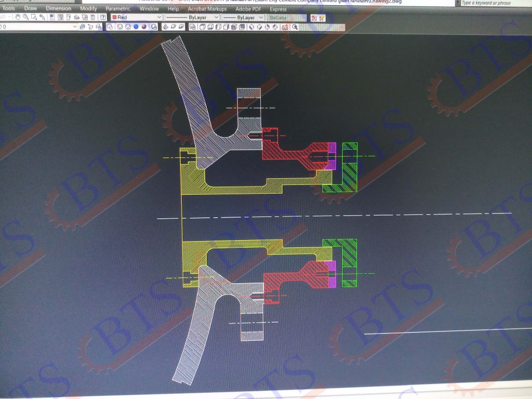Switch to Left view
532x399 pixels.
click(x=219, y=27)
